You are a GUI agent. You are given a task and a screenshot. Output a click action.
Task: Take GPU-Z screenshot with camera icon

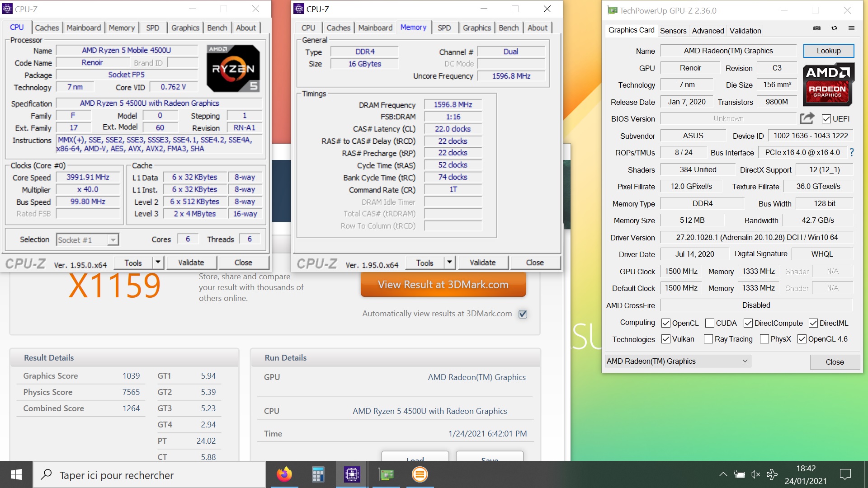click(817, 28)
